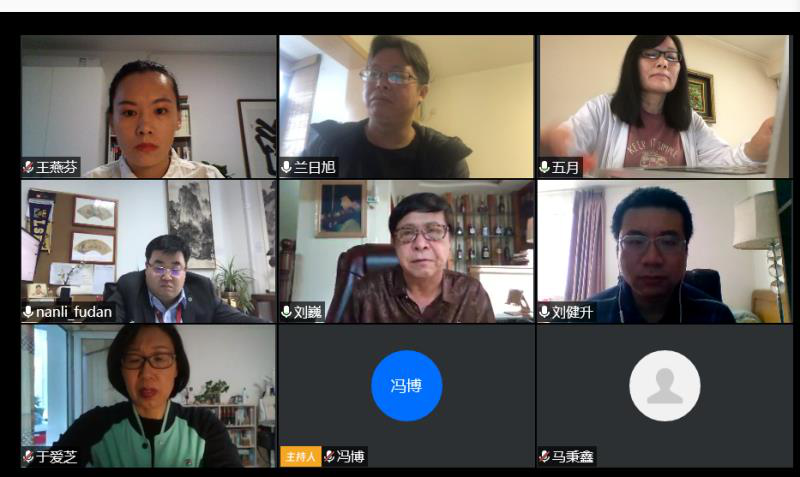800x477 pixels.
Task: Click the microphone icon beside 五月
Action: pyautogui.click(x=544, y=167)
